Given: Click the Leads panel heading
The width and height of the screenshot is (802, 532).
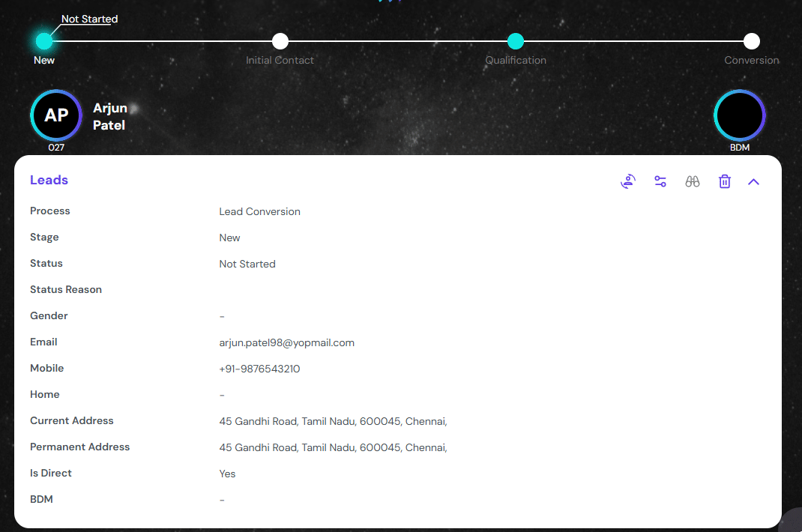Looking at the screenshot, I should click(49, 180).
